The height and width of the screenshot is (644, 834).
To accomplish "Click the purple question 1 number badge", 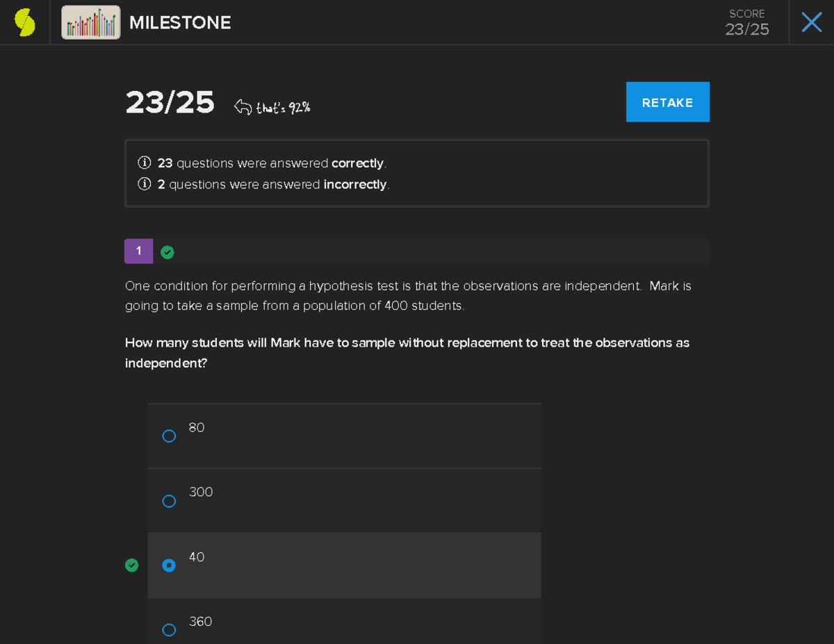I will pos(138,251).
